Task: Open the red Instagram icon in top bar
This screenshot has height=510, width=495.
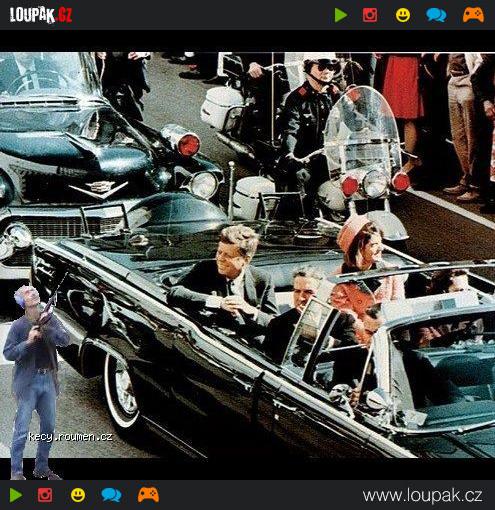Action: point(370,15)
